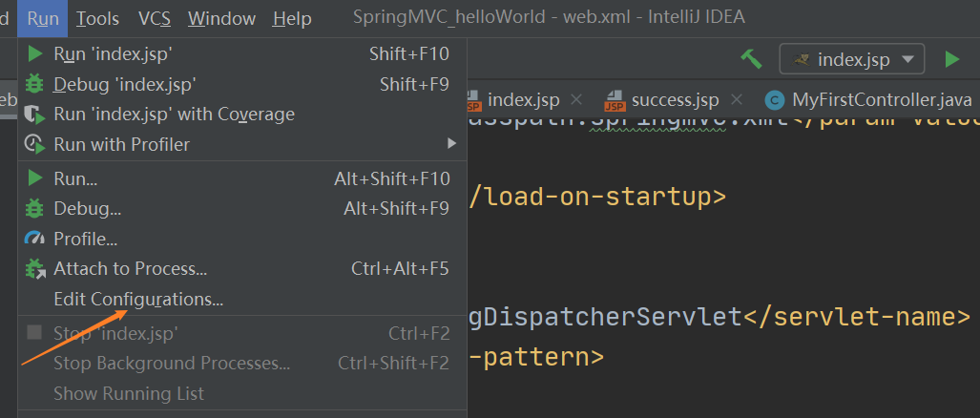Click the green hammer Build icon
The width and height of the screenshot is (980, 418).
pyautogui.click(x=752, y=59)
